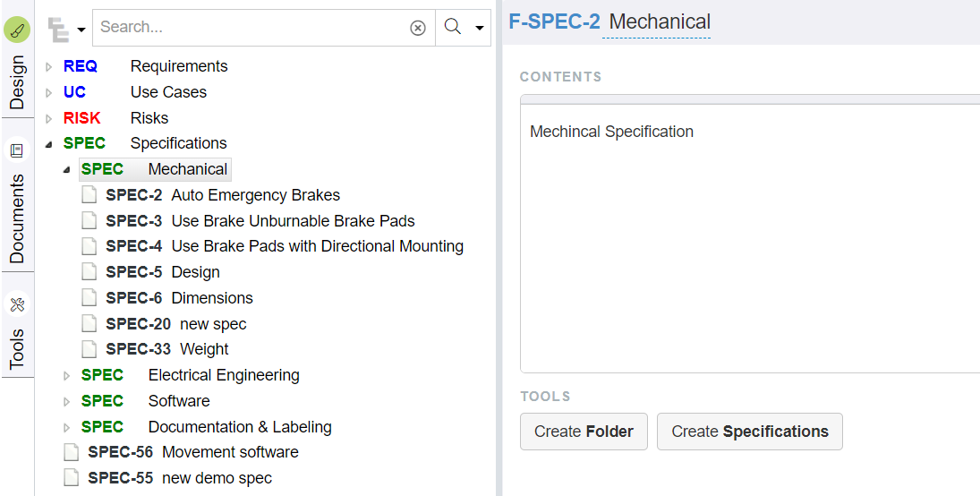Click the Create Specifications button
This screenshot has width=980, height=496.
point(749,432)
